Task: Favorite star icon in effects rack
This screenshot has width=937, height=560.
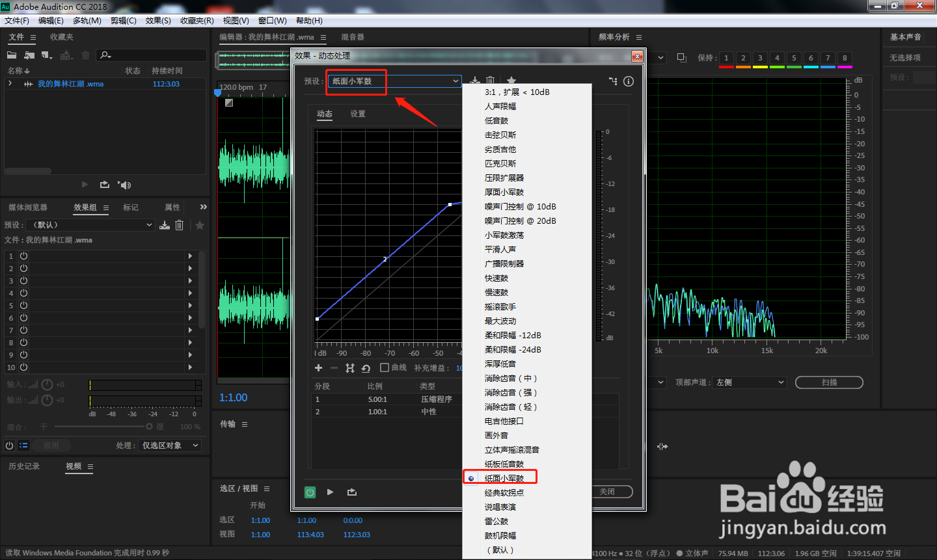Action: tap(200, 225)
